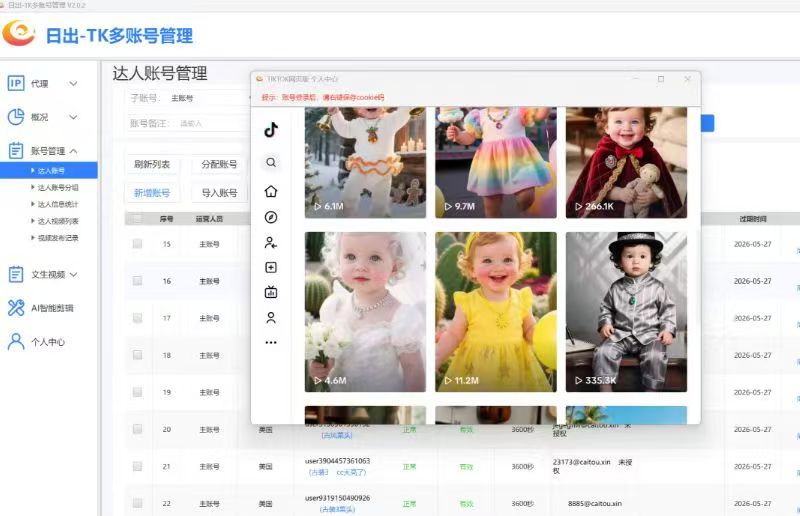This screenshot has height=516, width=800.
Task: Tick the checkbox for row 15
Action: coord(137,243)
